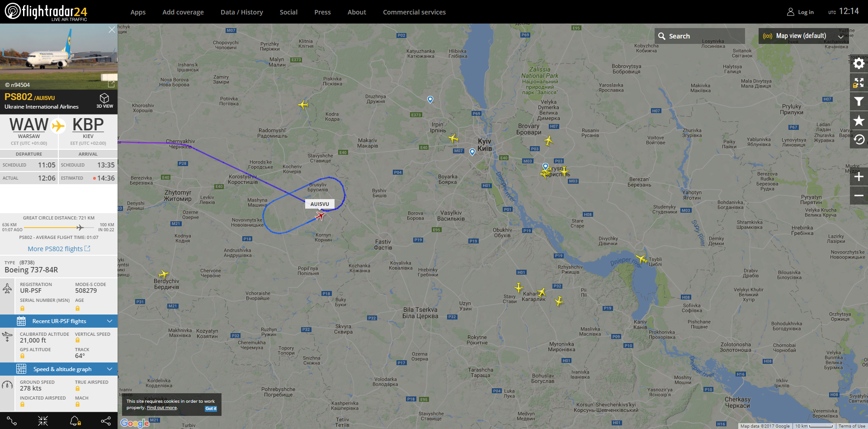Open the playback history clock icon
The image size is (868, 429).
click(x=859, y=139)
